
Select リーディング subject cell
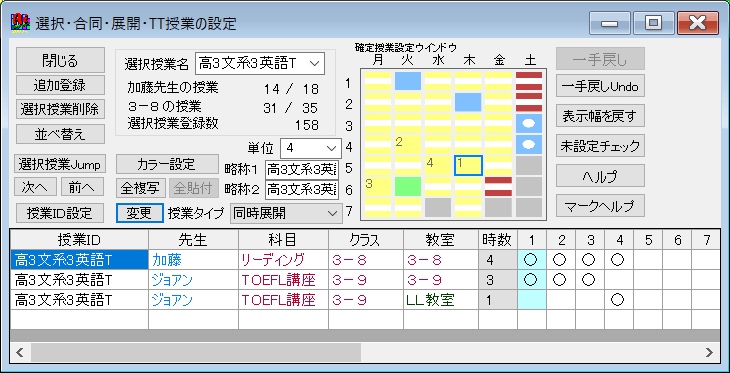coord(283,260)
